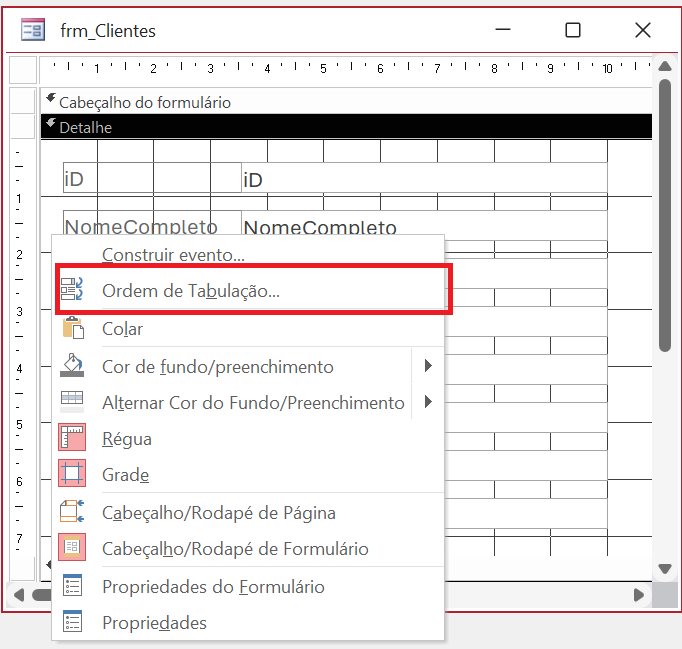This screenshot has width=682, height=649.
Task: Click the Propriedades do Formulário icon
Action: 73,586
